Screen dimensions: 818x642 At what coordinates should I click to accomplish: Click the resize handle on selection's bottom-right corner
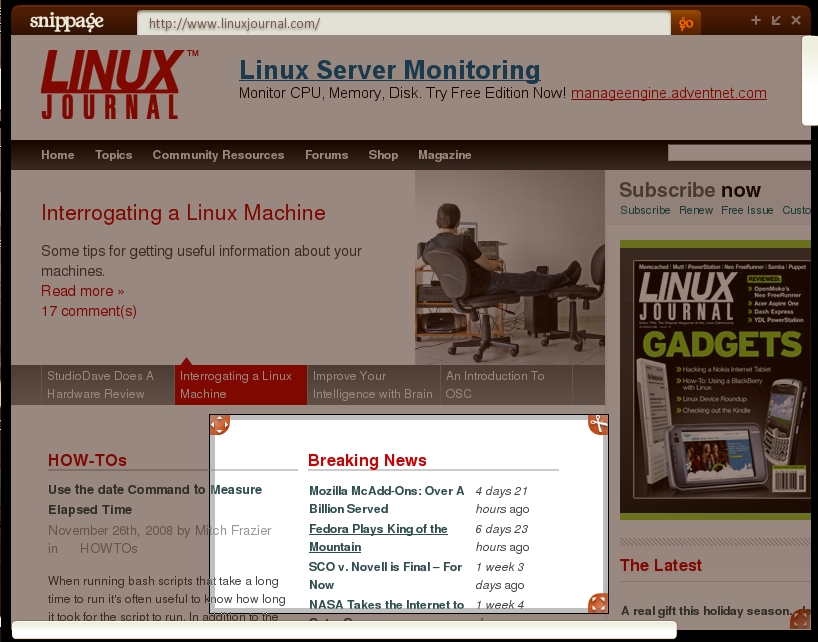click(x=597, y=603)
